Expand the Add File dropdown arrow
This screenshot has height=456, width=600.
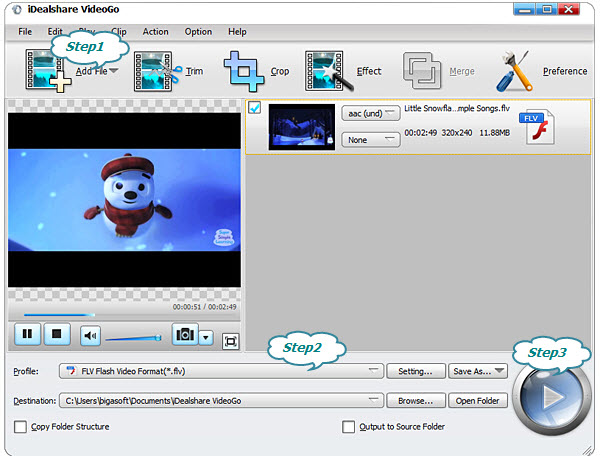click(x=113, y=71)
